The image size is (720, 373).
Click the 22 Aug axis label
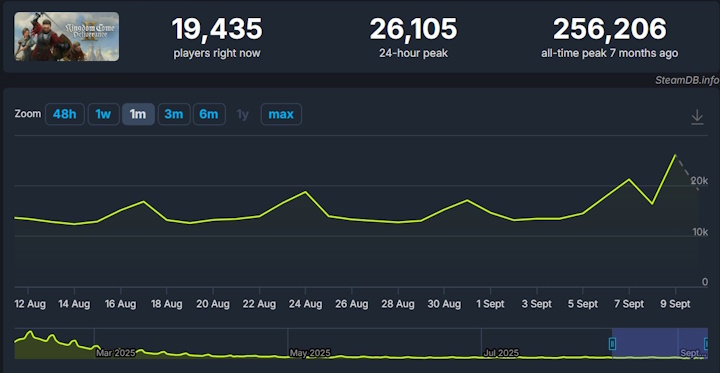259,304
